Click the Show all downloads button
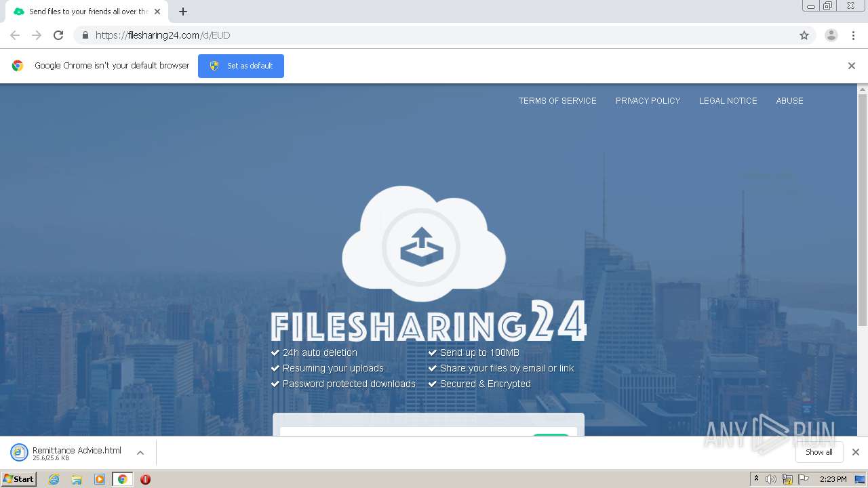 pyautogui.click(x=819, y=452)
